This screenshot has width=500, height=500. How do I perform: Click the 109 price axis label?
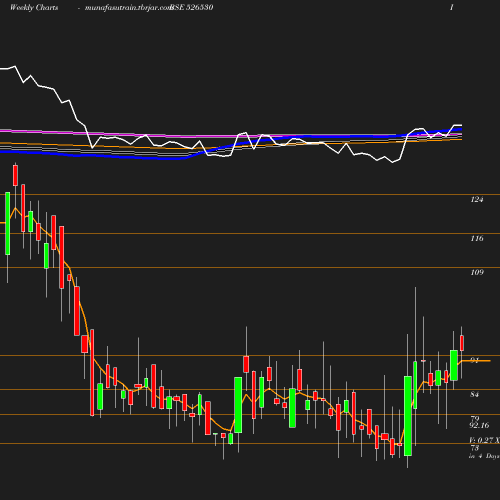(x=477, y=272)
